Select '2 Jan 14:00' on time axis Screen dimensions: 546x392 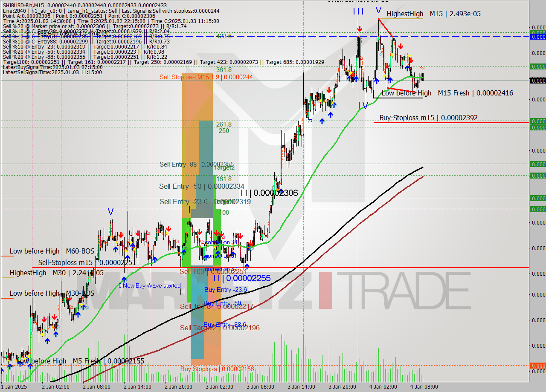137,387
